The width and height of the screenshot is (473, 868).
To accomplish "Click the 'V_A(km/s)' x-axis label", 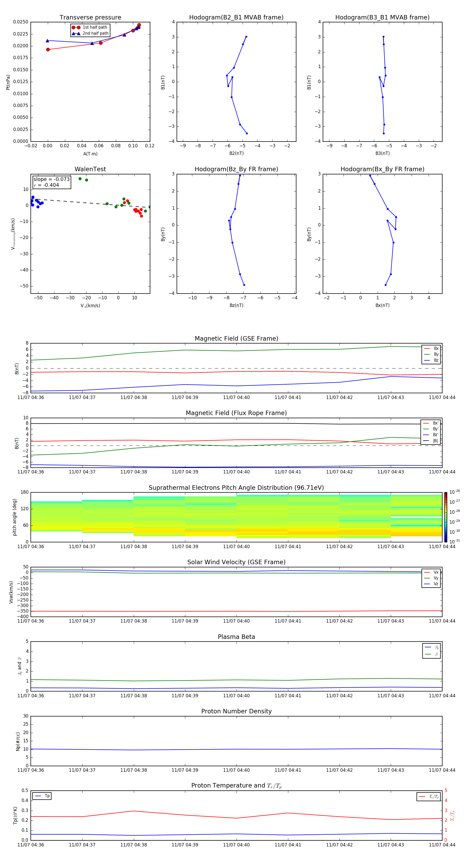I will 90,306.
